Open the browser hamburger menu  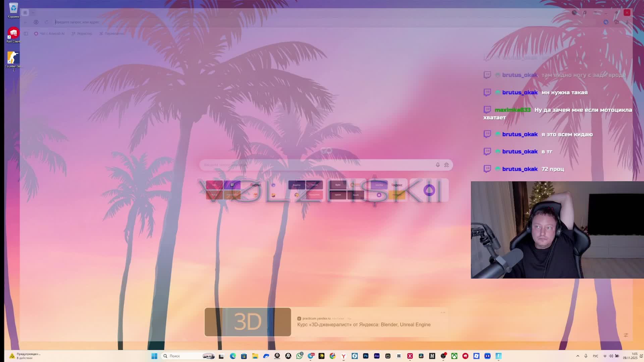[x=595, y=12]
